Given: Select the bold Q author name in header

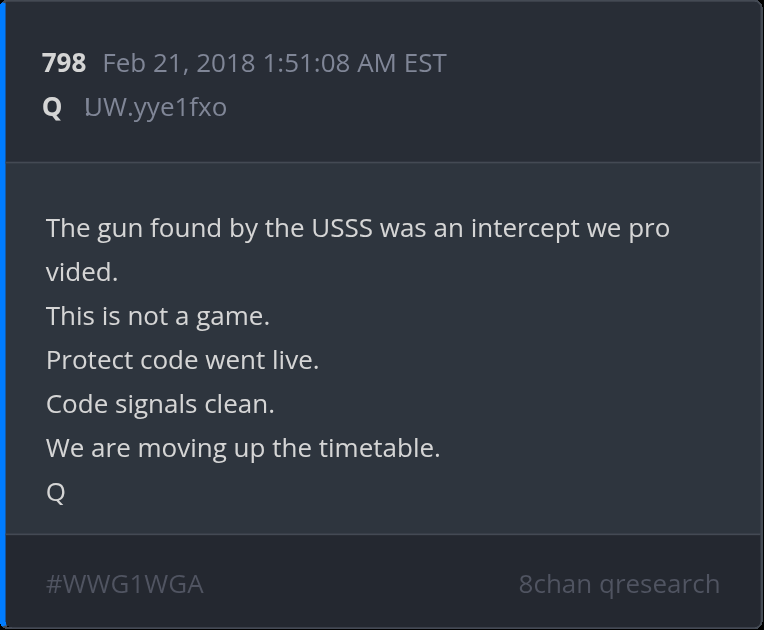Looking at the screenshot, I should click(52, 107).
